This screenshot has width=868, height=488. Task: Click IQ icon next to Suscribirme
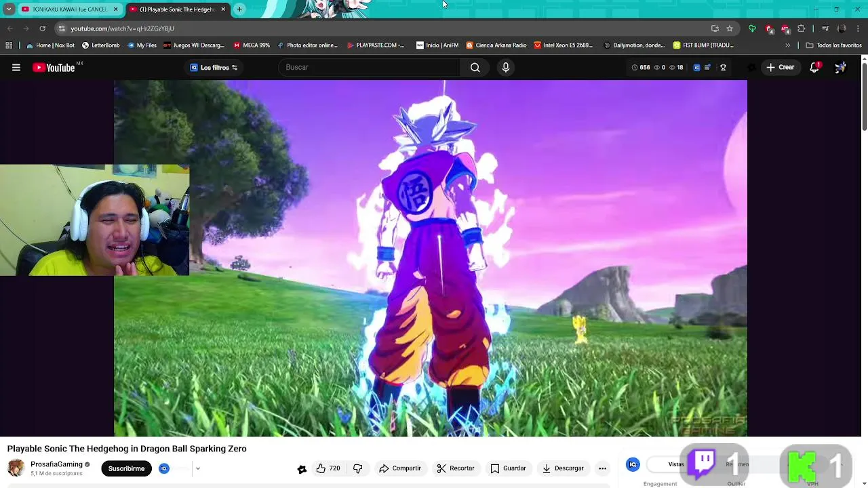pos(164,468)
